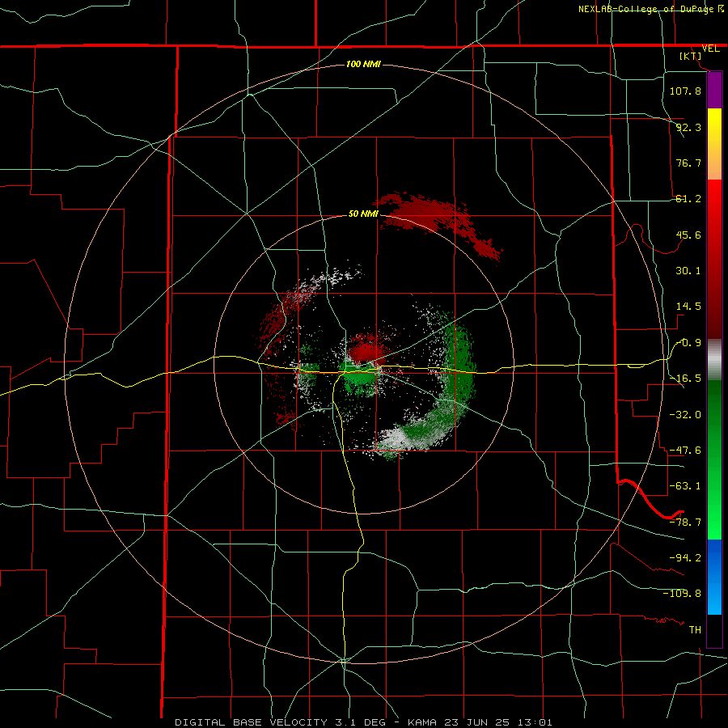Click the NEXLAB-College of DuPage credit text
This screenshot has width=728, height=728.
click(x=645, y=9)
